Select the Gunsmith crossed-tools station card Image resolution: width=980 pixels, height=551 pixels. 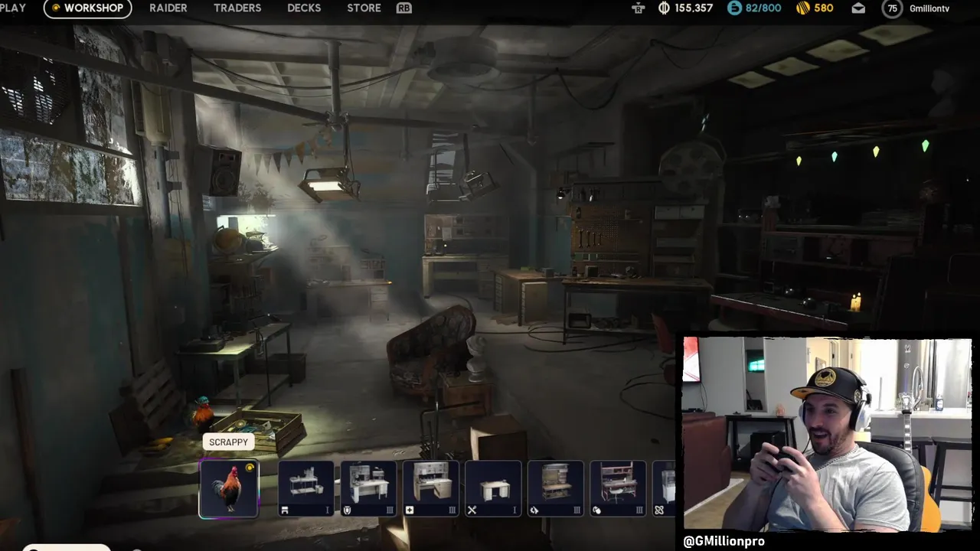click(493, 489)
